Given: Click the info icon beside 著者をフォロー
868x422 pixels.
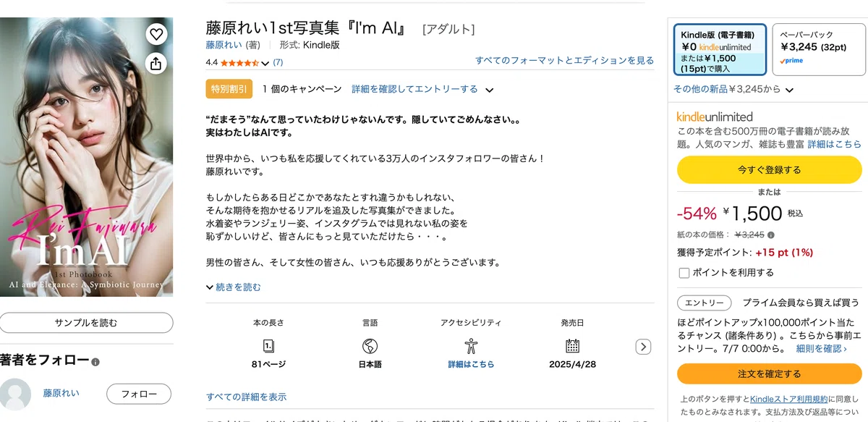Looking at the screenshot, I should point(95,362).
